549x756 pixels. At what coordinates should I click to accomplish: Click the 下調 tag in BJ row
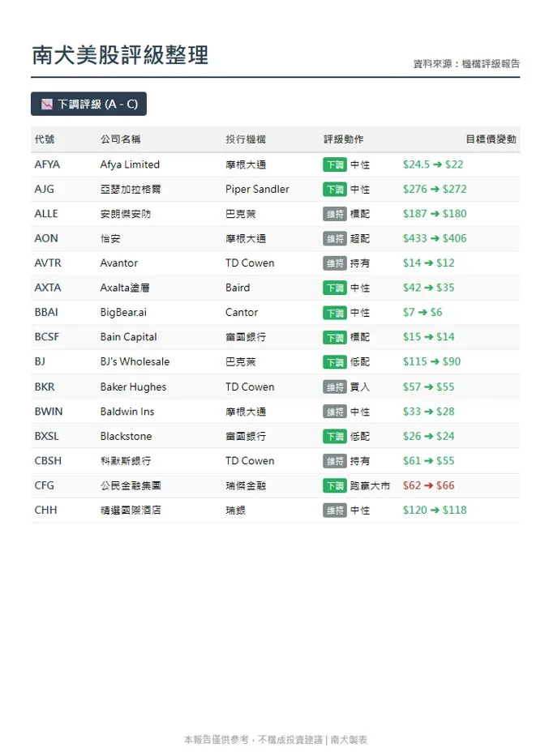click(x=335, y=362)
